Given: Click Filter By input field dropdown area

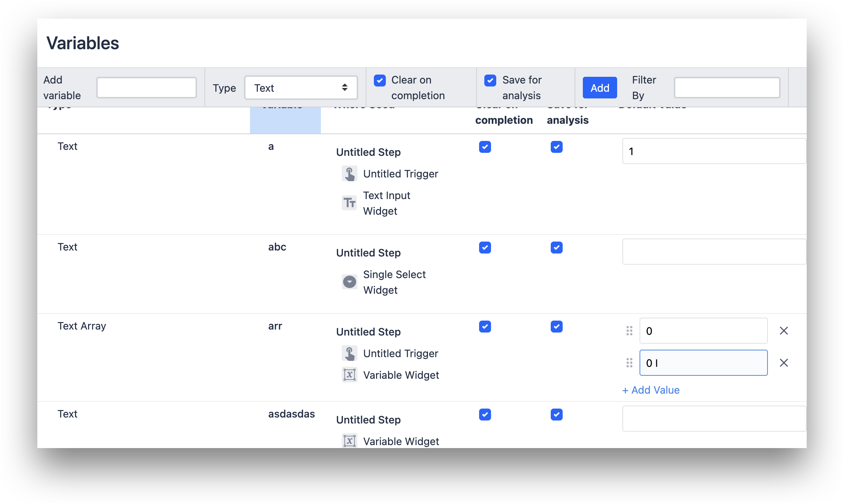Looking at the screenshot, I should [726, 87].
